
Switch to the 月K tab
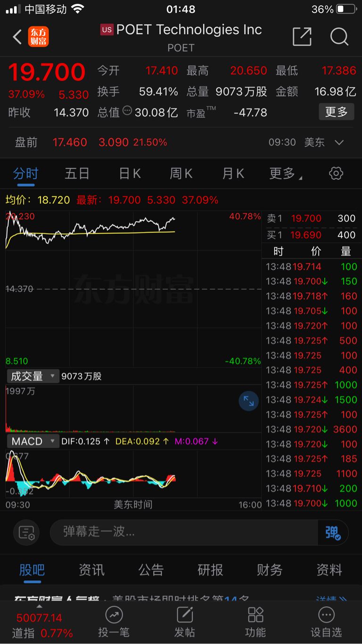[x=233, y=173]
